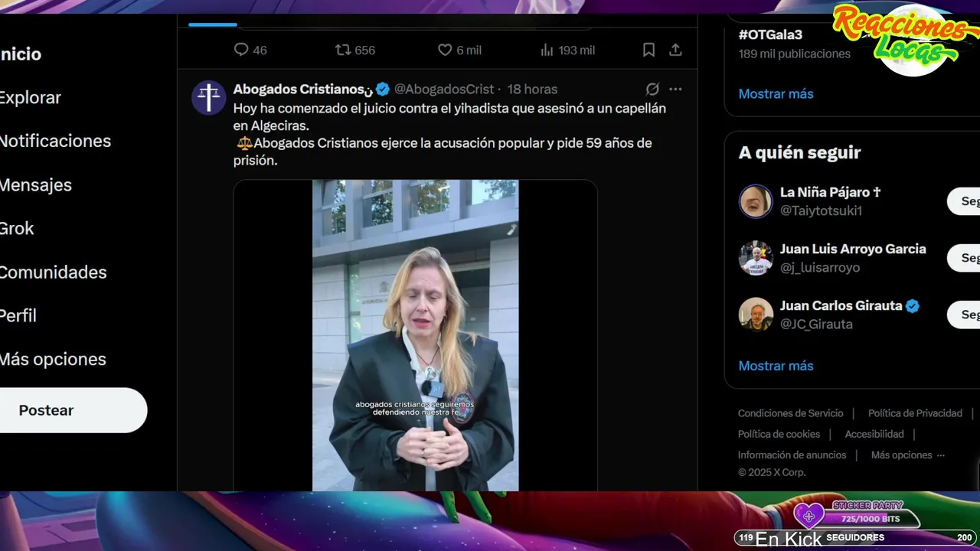Click the reply icon showing 46
The image size is (980, 551).
(x=241, y=50)
